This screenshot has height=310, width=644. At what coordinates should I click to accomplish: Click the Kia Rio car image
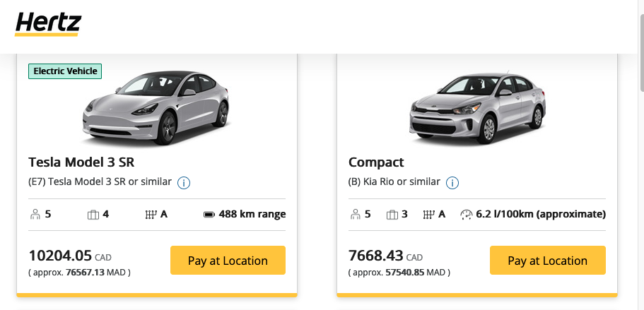click(477, 107)
